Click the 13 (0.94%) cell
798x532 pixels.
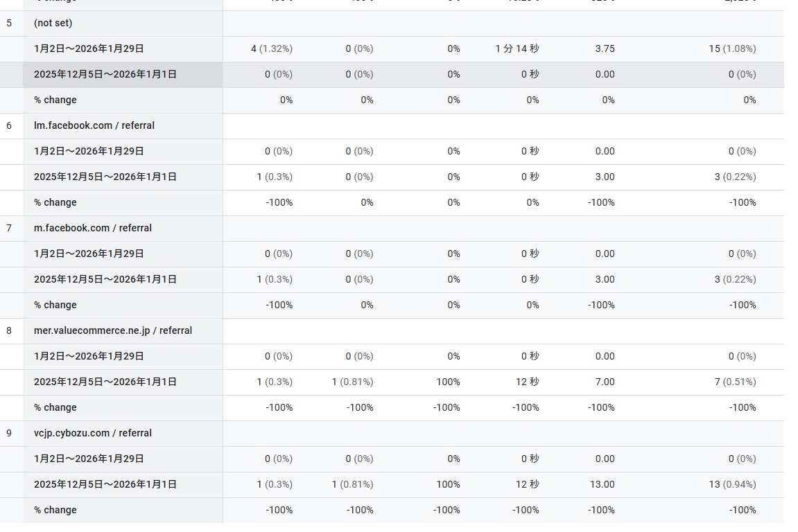pos(732,484)
